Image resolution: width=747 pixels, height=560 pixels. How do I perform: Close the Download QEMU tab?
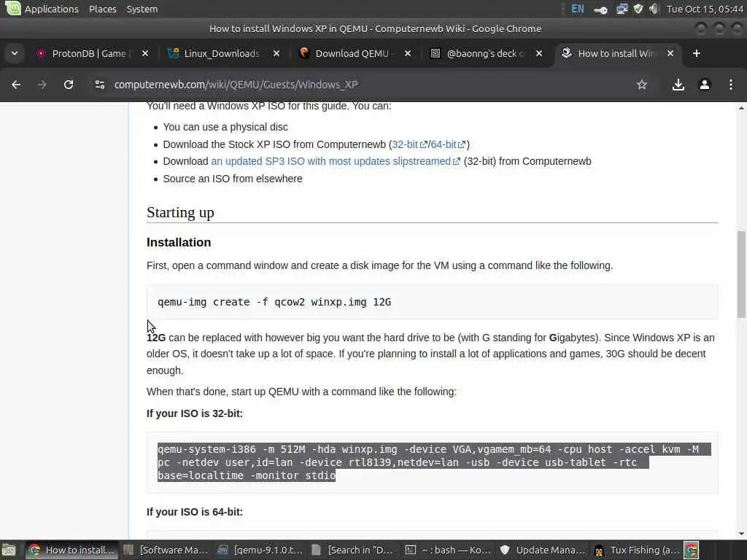(408, 53)
